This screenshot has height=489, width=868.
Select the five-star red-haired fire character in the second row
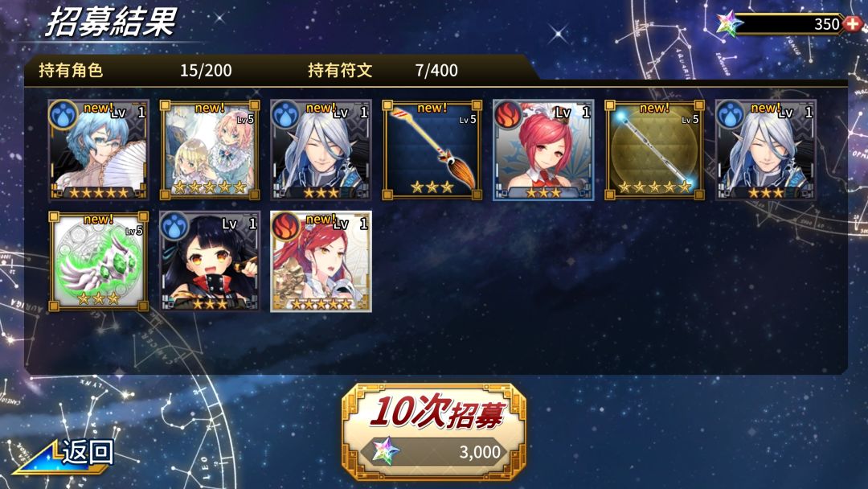pos(321,261)
